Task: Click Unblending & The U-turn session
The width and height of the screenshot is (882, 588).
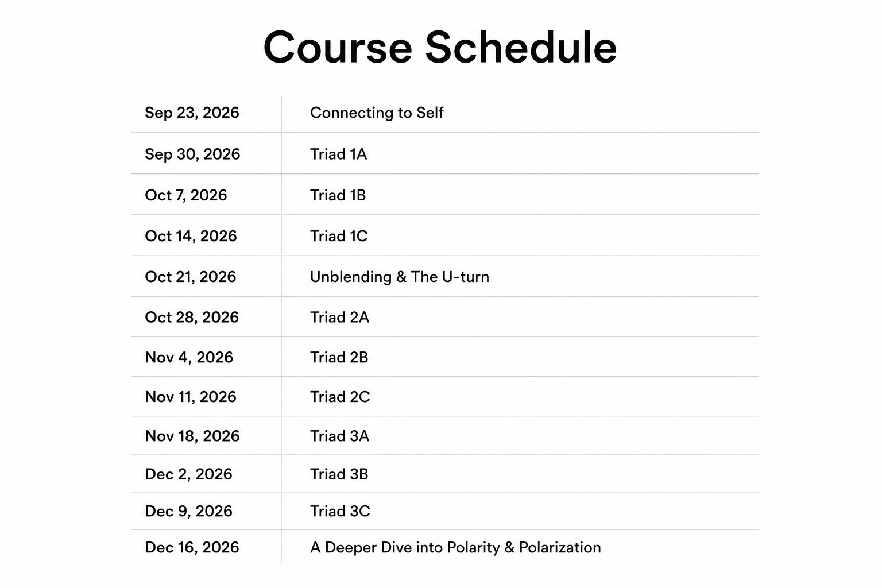Action: (x=400, y=277)
